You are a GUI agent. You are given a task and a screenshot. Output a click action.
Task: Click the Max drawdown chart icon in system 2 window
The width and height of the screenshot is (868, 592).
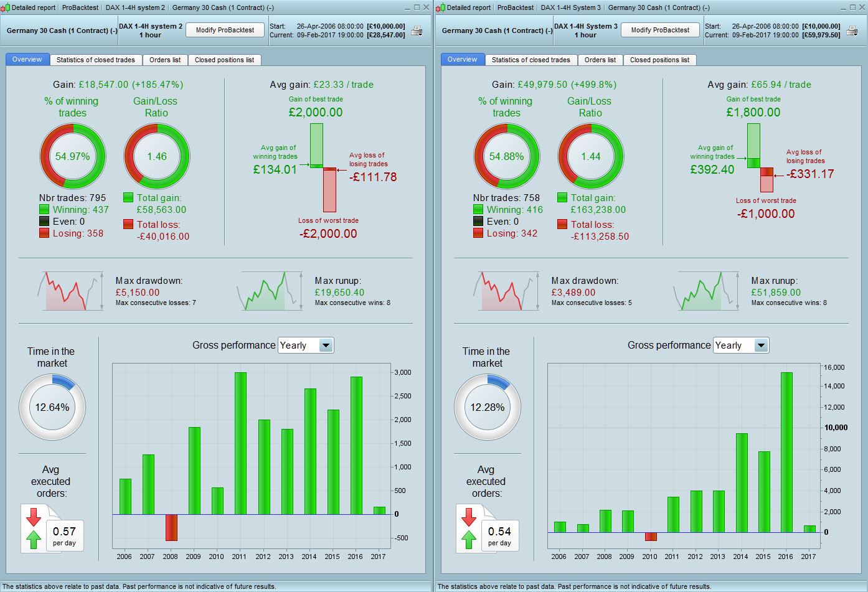(x=70, y=291)
